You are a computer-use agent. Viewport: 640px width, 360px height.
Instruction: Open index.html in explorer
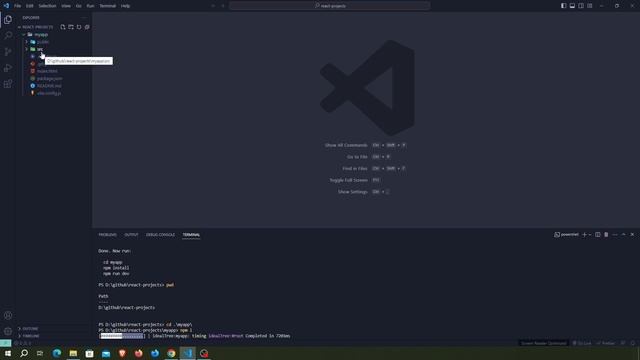47,71
